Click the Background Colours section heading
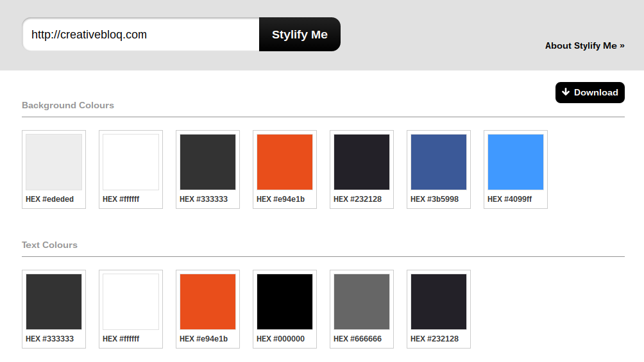The image size is (644, 362). [68, 105]
